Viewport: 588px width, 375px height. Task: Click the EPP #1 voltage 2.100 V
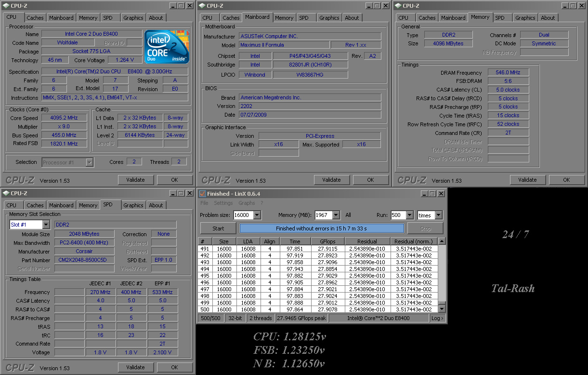[163, 352]
